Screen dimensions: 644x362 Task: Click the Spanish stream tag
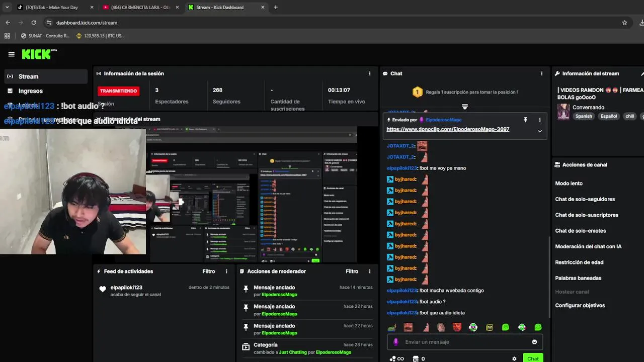tap(584, 116)
